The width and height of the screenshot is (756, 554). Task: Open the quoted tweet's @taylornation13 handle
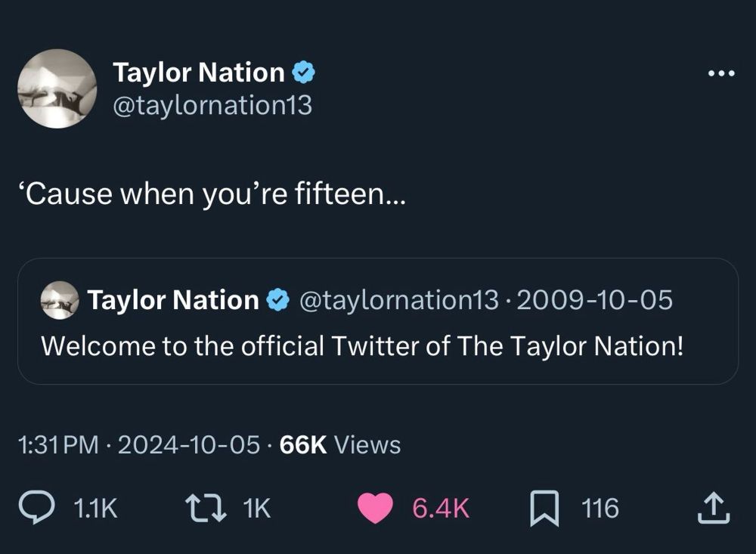click(x=399, y=301)
